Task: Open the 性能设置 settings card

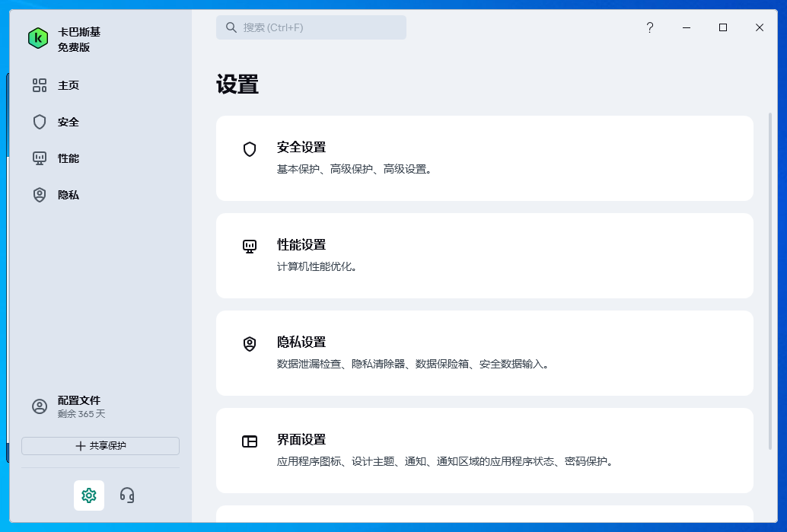Action: [x=484, y=255]
